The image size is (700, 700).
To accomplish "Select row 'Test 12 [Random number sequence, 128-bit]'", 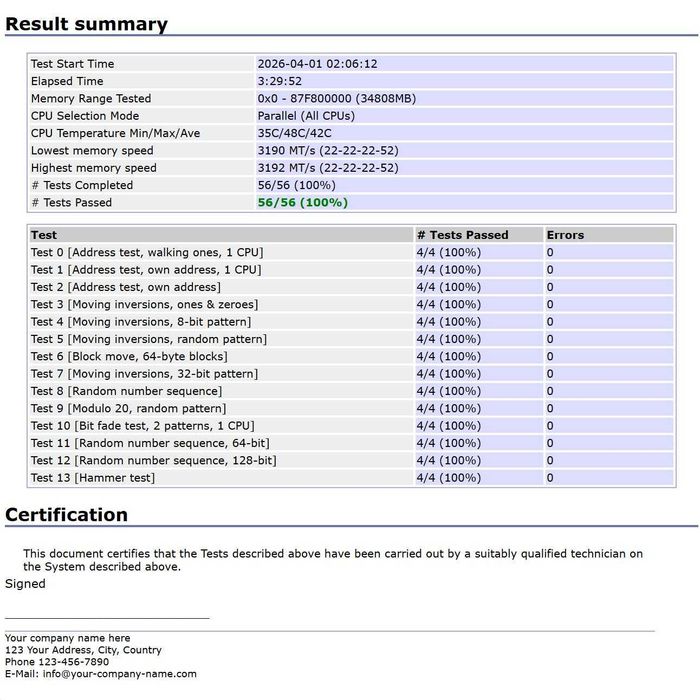I will click(x=351, y=461).
